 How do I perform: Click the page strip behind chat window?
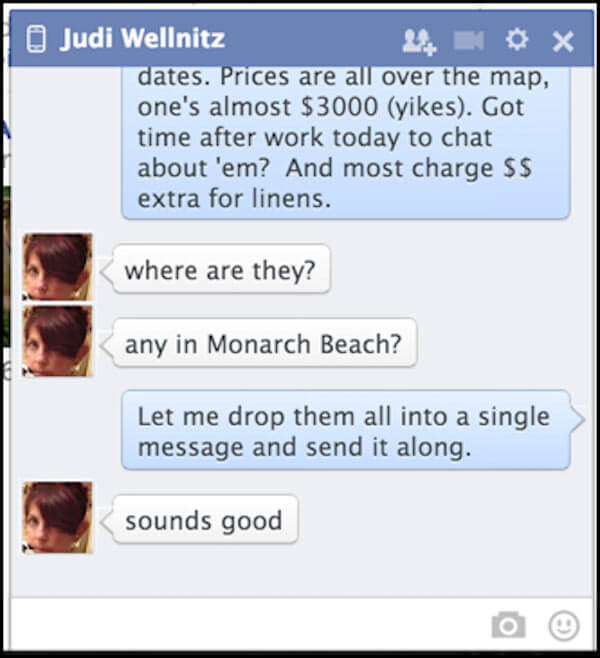tap(5, 269)
